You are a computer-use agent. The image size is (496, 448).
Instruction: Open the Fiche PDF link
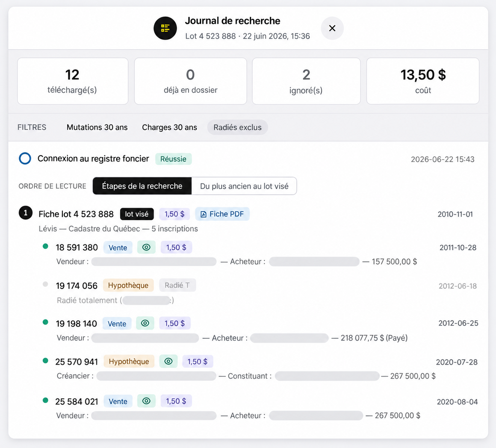pyautogui.click(x=222, y=214)
